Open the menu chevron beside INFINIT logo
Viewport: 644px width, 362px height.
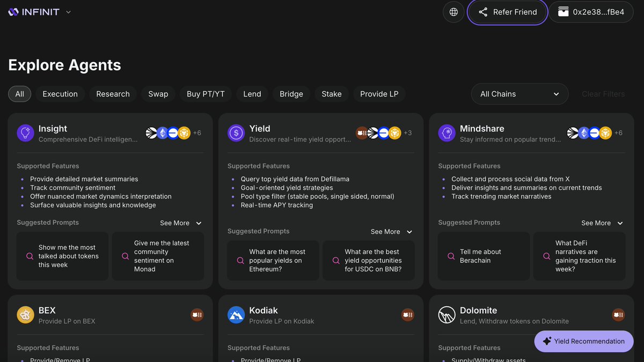coord(68,12)
